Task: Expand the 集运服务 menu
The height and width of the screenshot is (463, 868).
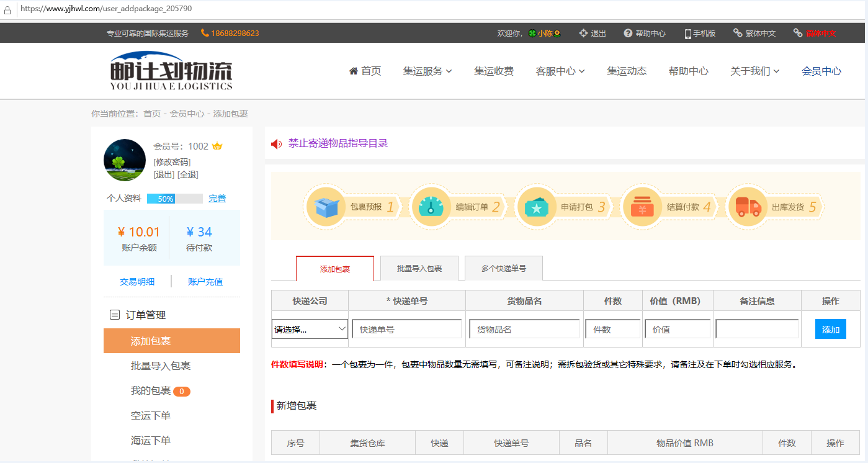Action: point(427,71)
